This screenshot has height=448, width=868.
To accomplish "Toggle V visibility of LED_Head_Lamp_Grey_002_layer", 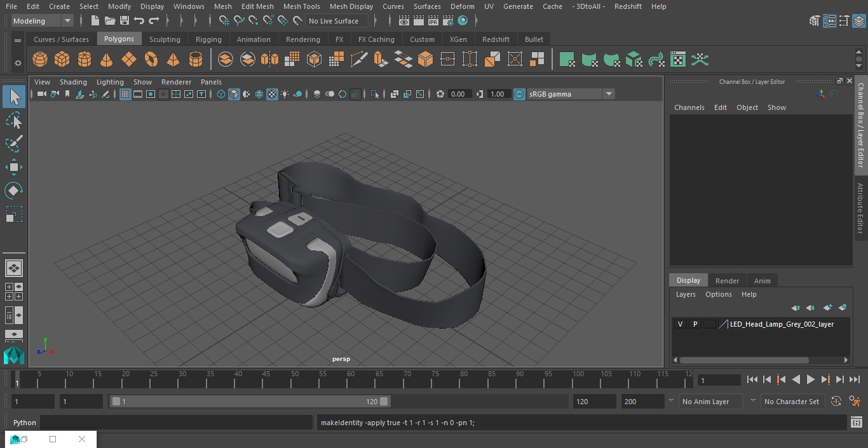I will click(681, 324).
